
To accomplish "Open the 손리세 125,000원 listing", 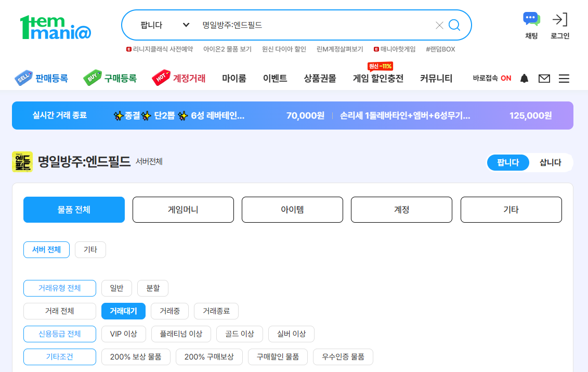I will 446,116.
